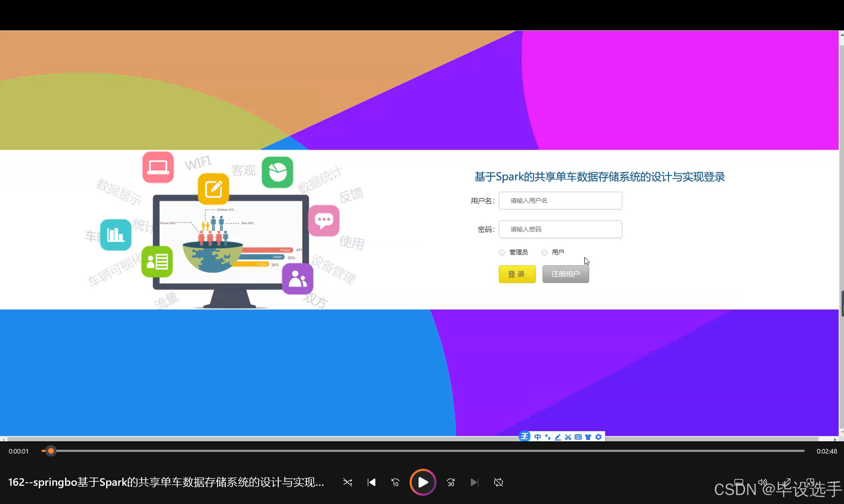Open the IME skin shirt icon
The height and width of the screenshot is (504, 844).
pyautogui.click(x=588, y=437)
